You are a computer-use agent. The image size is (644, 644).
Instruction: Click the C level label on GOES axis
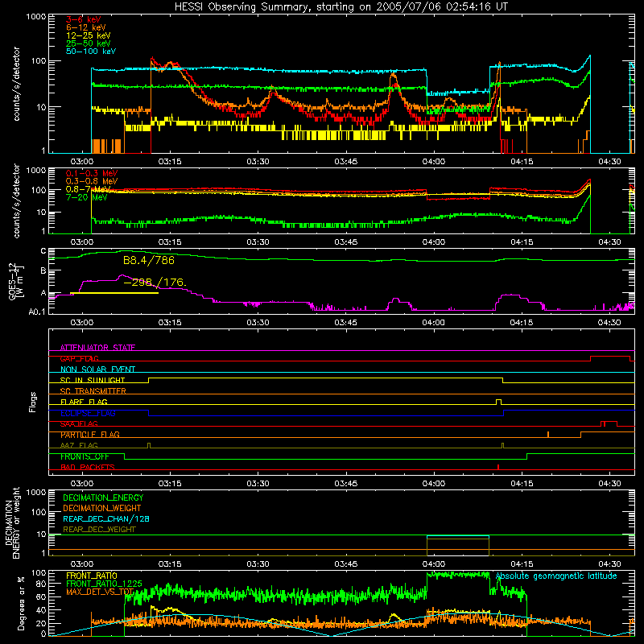43,250
